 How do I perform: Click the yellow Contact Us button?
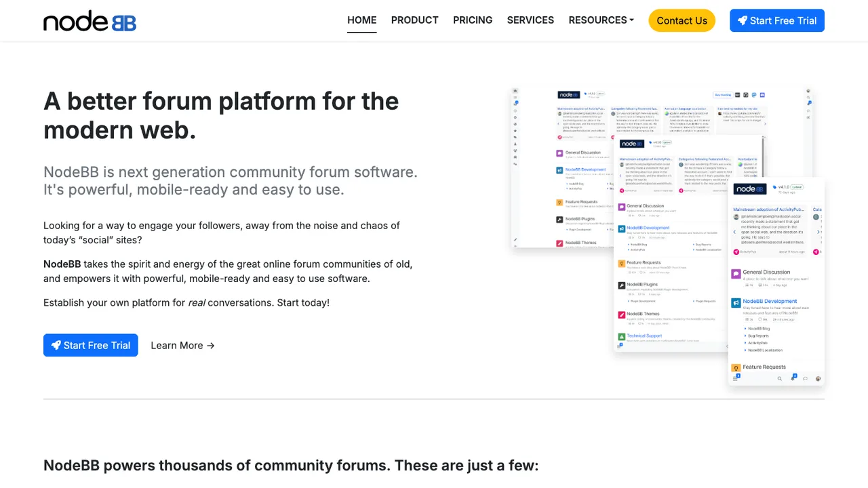(x=682, y=20)
